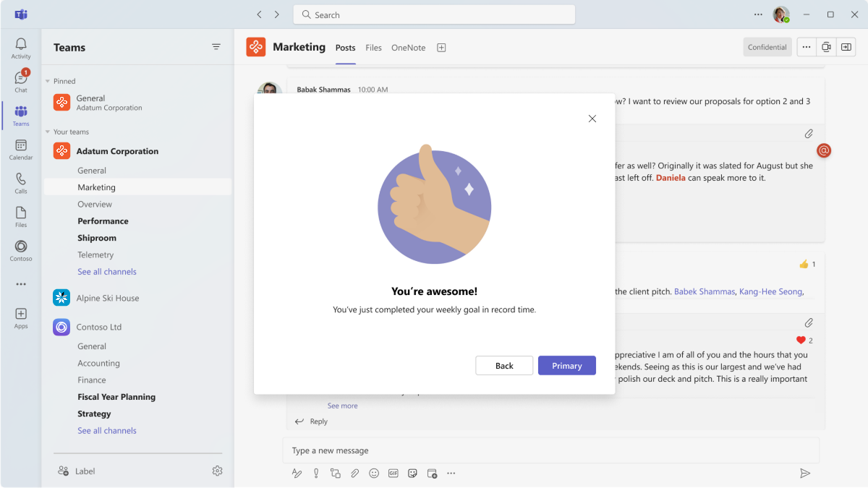Open title bar settings and more ellipsis
The width and height of the screenshot is (868, 488).
click(758, 14)
